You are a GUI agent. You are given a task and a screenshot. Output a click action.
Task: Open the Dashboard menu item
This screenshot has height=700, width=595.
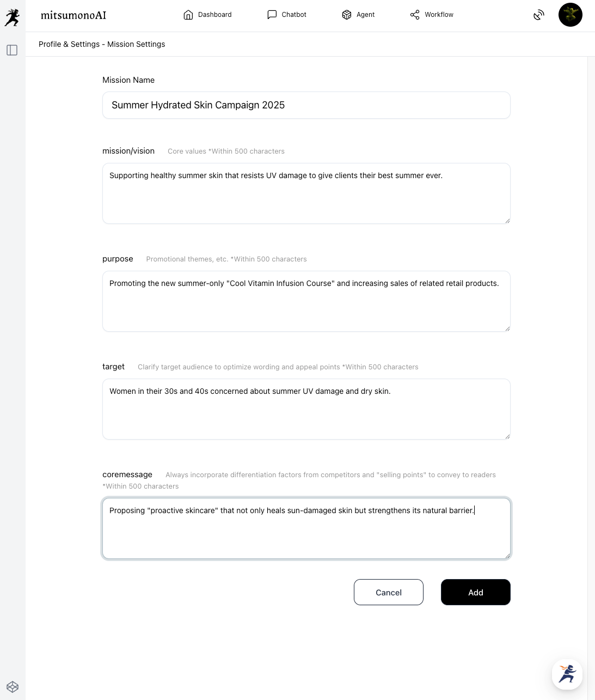click(x=214, y=15)
